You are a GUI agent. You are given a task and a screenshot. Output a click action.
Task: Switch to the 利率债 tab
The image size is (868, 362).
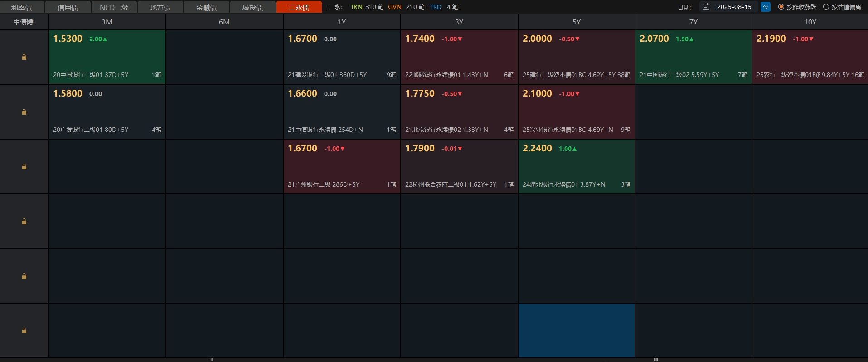tap(22, 7)
